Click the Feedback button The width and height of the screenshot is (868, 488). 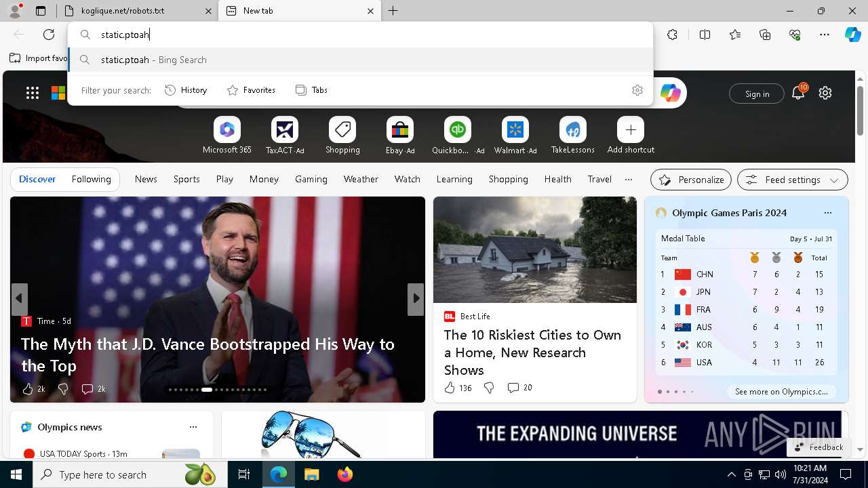coord(818,447)
